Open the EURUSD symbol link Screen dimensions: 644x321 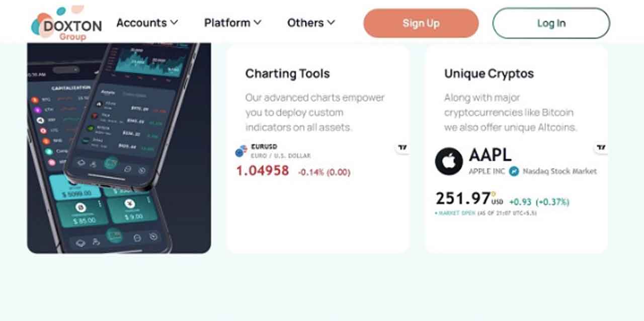264,147
